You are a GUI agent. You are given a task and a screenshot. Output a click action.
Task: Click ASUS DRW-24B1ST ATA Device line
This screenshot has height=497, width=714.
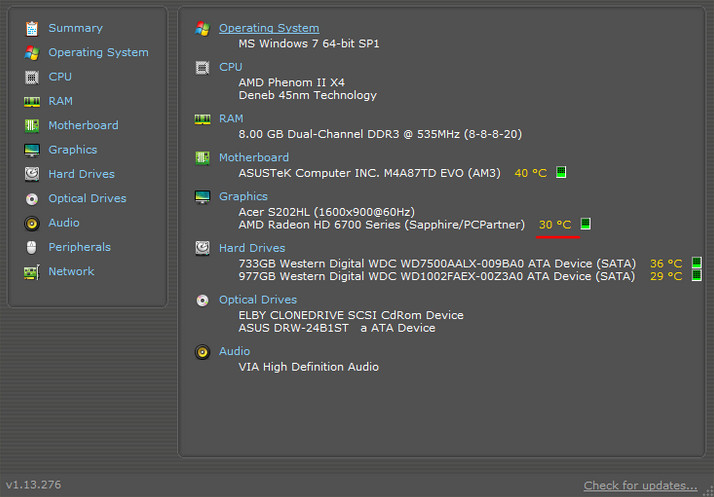click(337, 328)
